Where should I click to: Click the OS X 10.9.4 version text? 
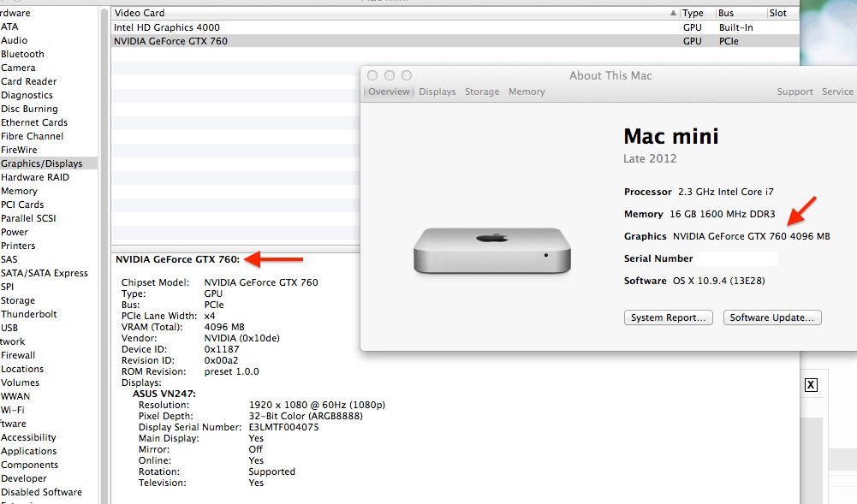point(718,281)
